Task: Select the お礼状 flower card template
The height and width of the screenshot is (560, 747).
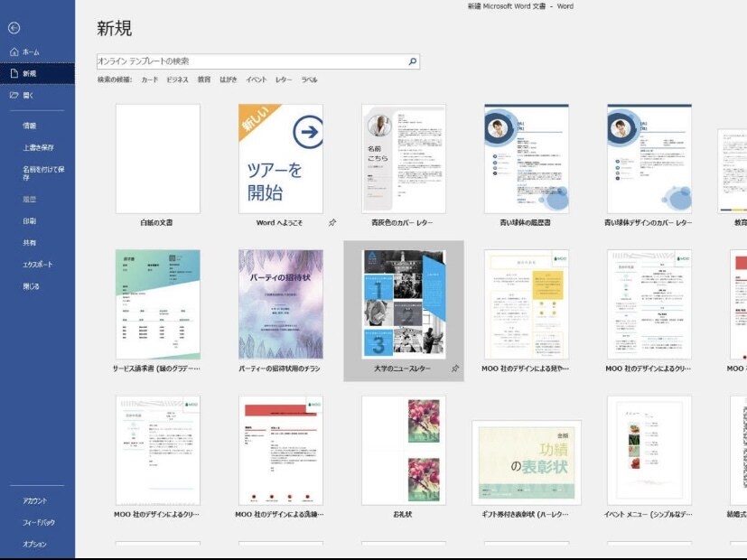Action: point(404,450)
